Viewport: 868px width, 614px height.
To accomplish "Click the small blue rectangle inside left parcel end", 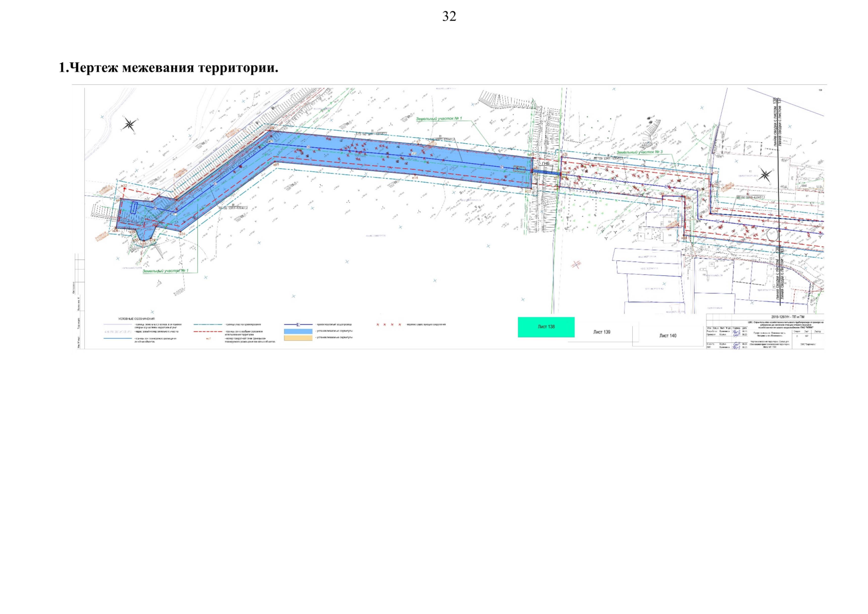I will 134,208.
